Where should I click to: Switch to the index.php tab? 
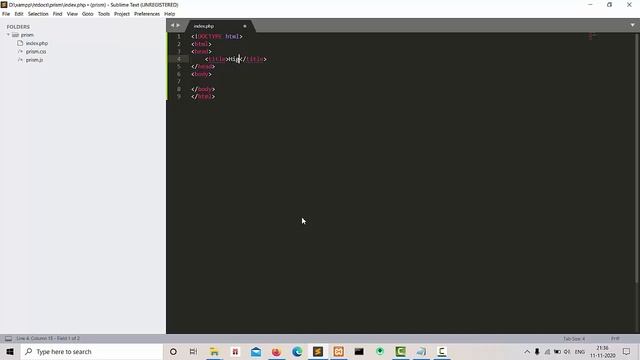tap(204, 26)
